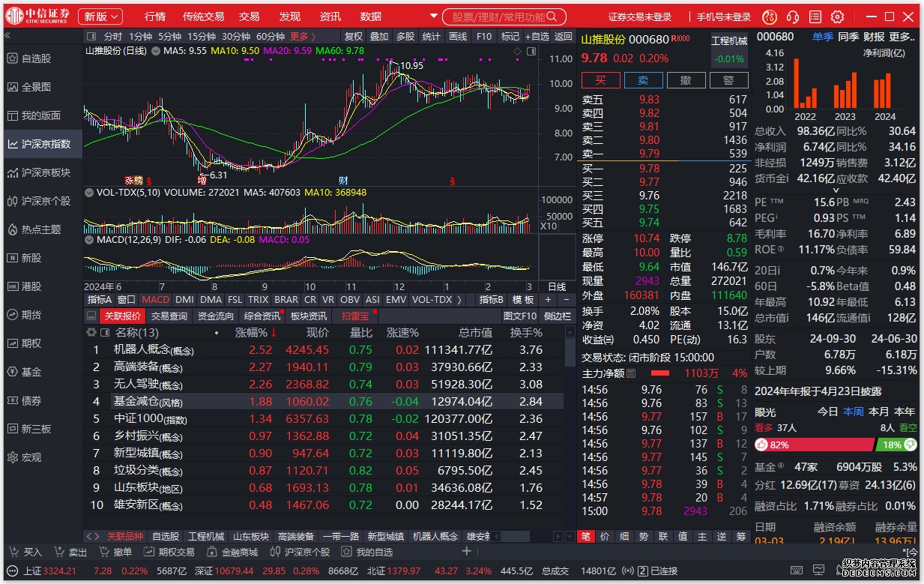
Task: Click the red 买 buy button
Action: 600,80
